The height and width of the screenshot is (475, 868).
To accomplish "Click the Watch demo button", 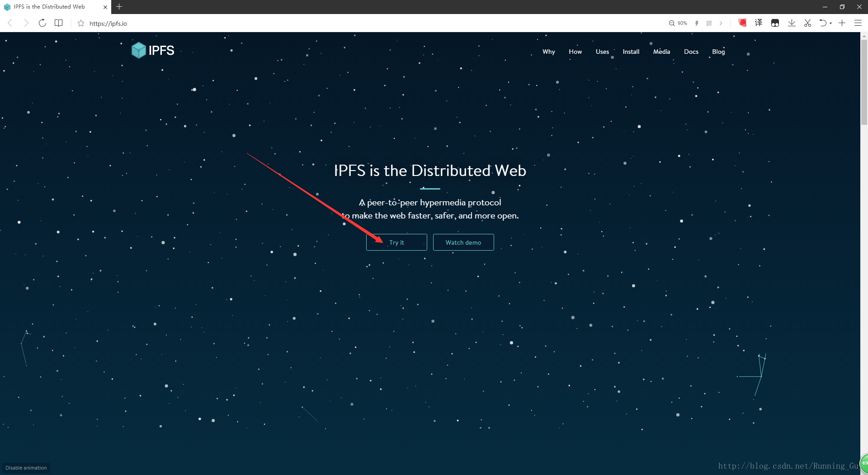I will [463, 242].
